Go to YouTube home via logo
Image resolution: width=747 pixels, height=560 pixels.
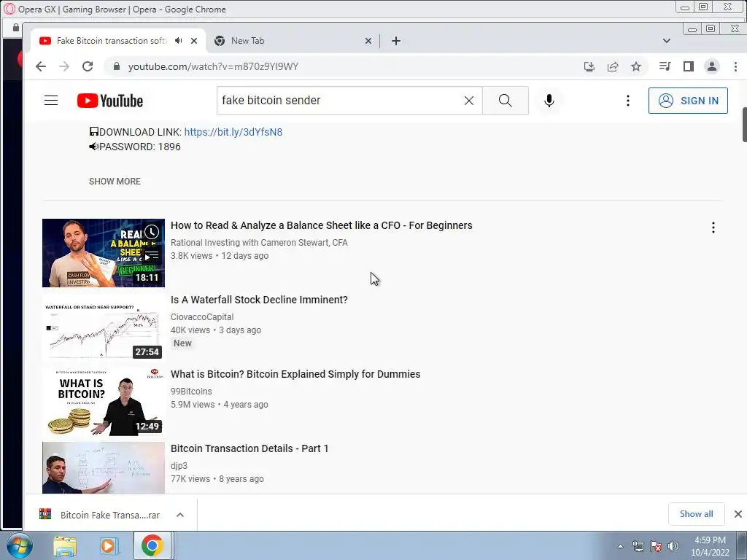[110, 101]
